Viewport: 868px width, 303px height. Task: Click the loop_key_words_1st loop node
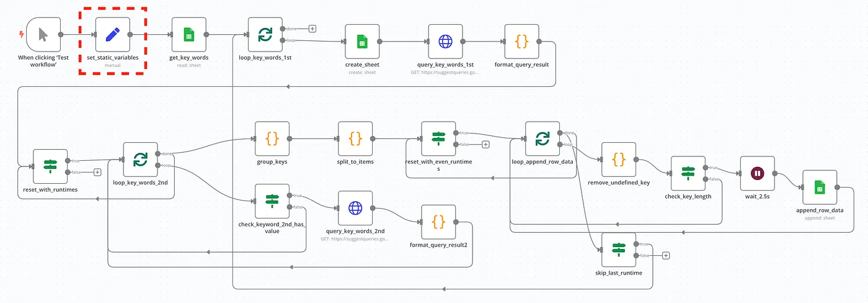point(265,35)
